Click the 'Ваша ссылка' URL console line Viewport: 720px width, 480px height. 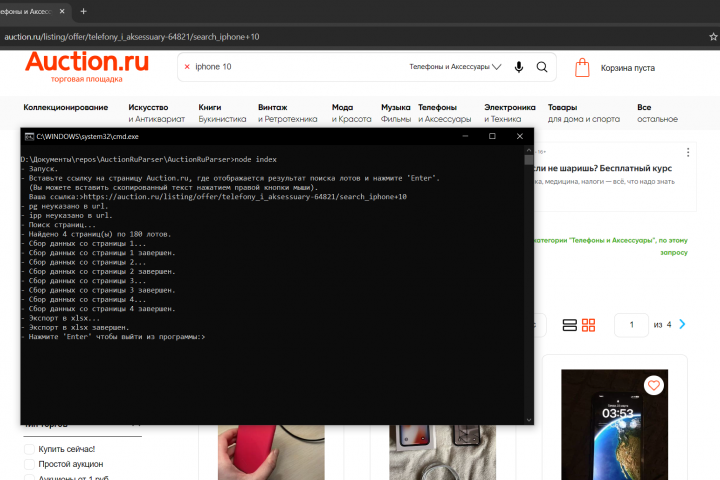tap(218, 197)
